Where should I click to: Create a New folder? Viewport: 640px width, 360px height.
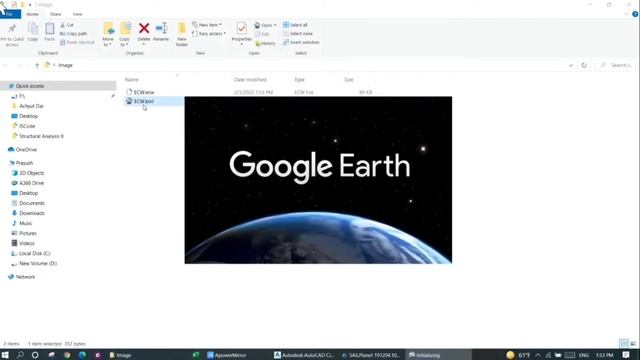coord(182,35)
